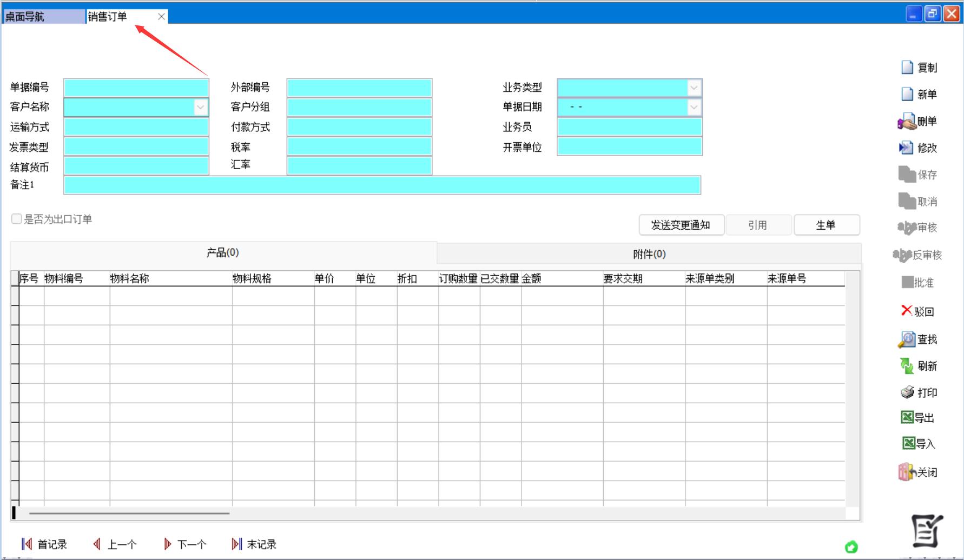Switch to the 附件(0) tab

649,254
